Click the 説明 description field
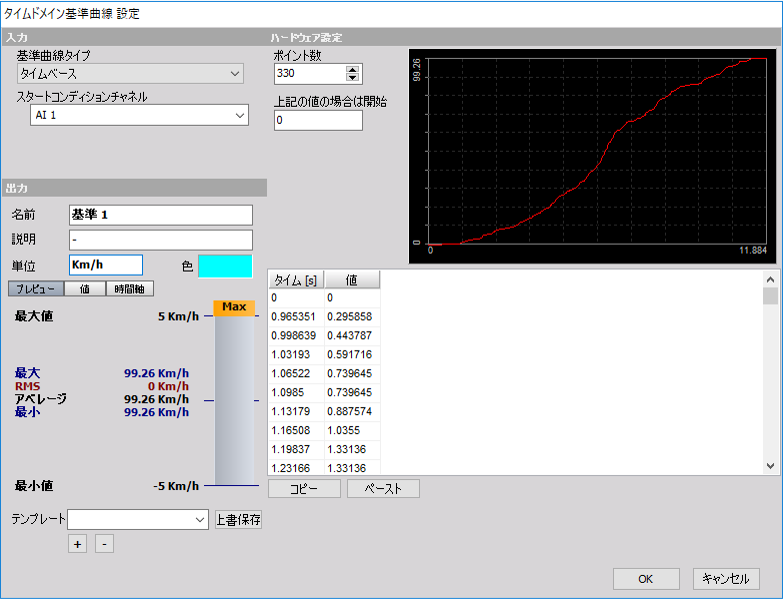783x599 pixels. pos(161,240)
